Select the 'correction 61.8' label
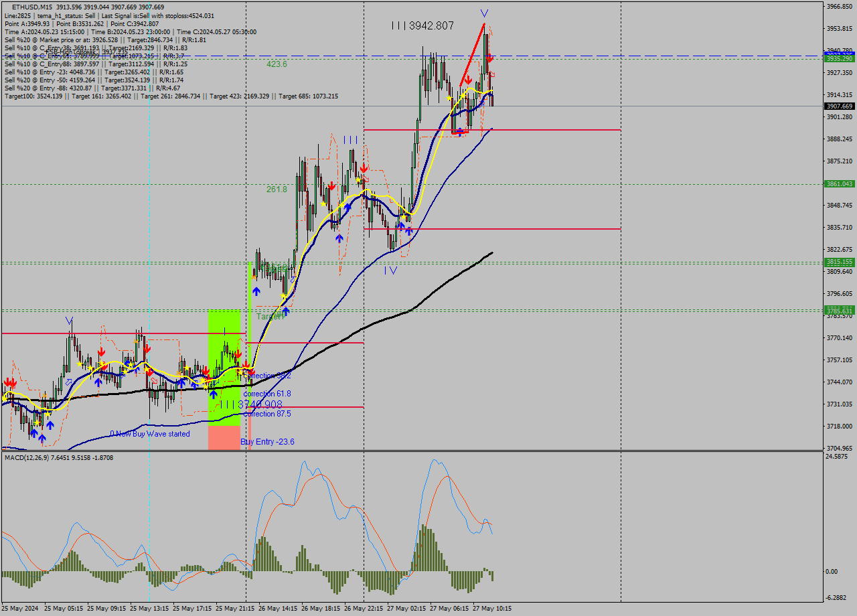Viewport: 857px width, 616px height. pyautogui.click(x=267, y=394)
